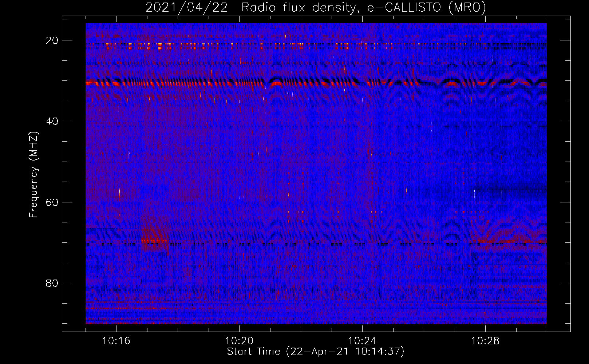Click the 10:16 time tick label
589x364 pixels.
tap(116, 341)
